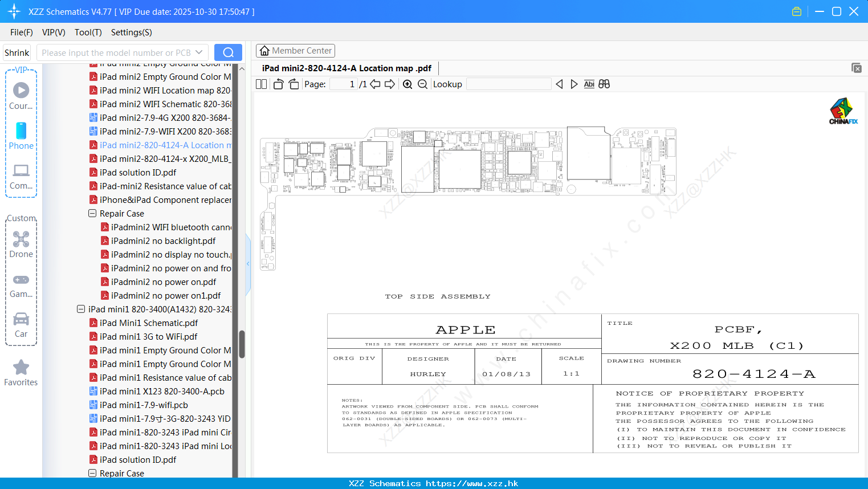Open the yellow toolbox icon in title bar
Viewport: 868px width, 489px height.
pyautogui.click(x=797, y=11)
